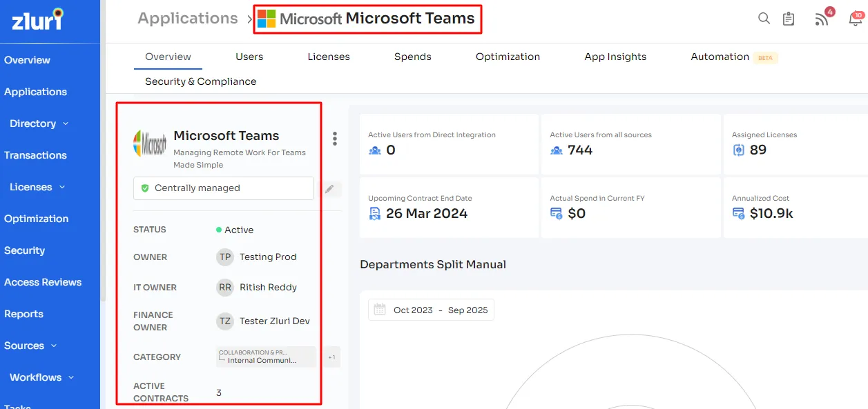Screen dimensions: 868x409
Task: Click the RR avatar for Ritish Reddy
Action: tap(225, 287)
